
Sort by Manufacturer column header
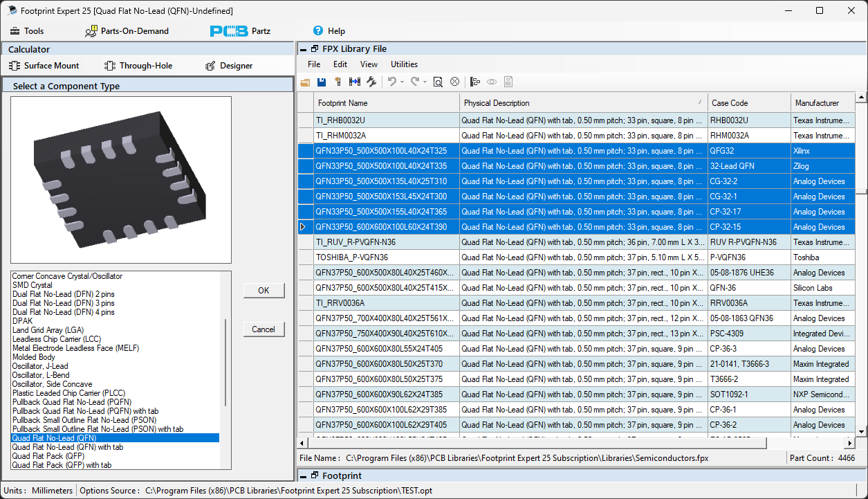(x=823, y=103)
